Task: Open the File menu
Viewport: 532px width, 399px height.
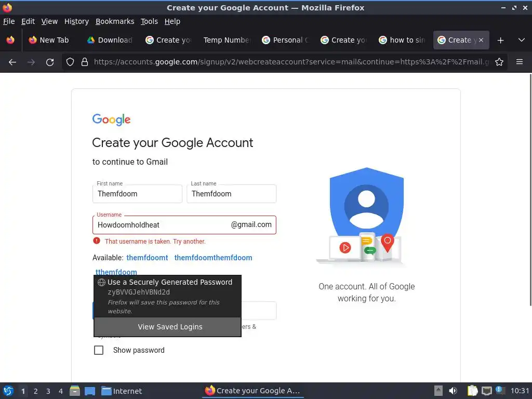Action: tap(9, 21)
